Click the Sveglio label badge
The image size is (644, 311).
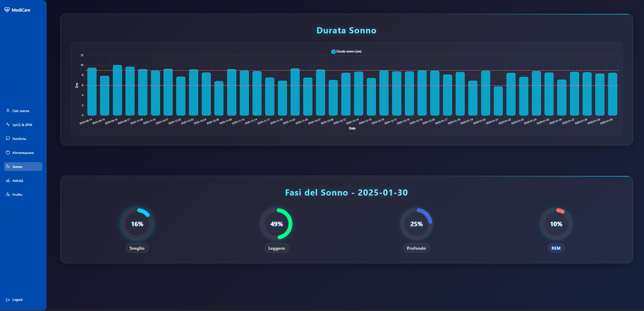pyautogui.click(x=137, y=248)
